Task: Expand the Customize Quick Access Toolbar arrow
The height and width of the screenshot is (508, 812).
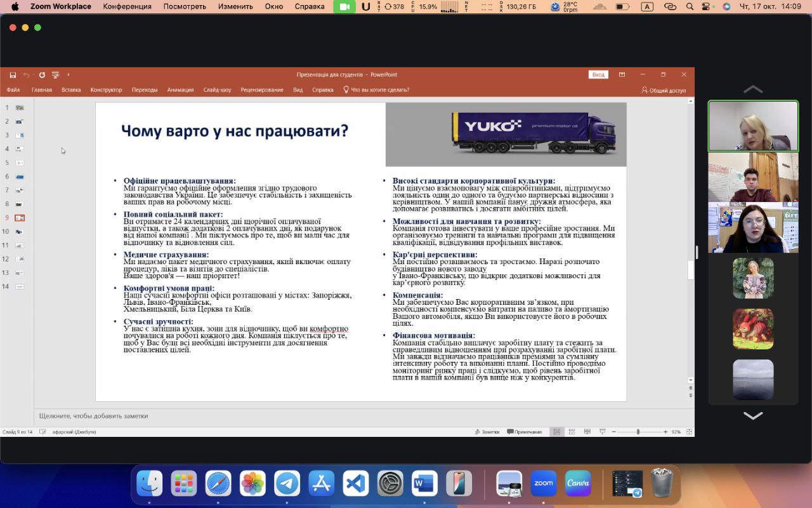Action: tap(69, 75)
